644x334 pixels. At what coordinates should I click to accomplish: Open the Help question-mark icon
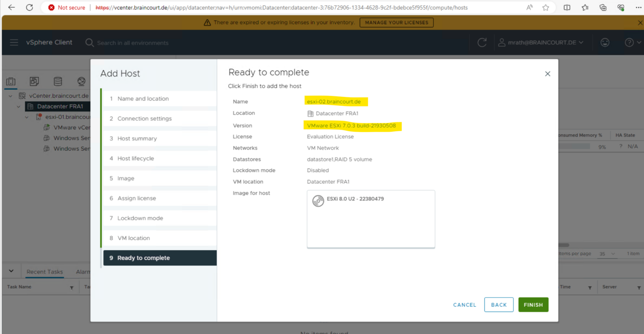pyautogui.click(x=628, y=42)
